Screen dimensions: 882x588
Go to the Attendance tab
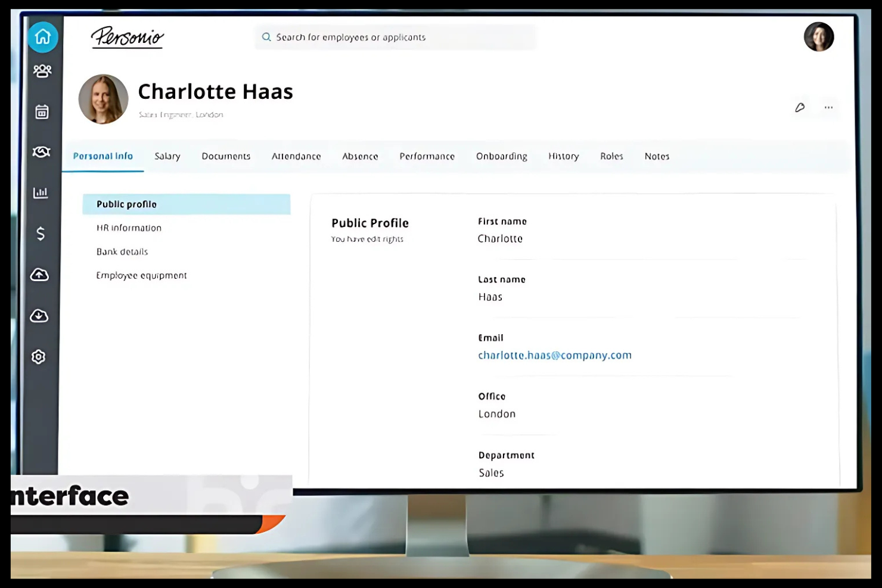[x=296, y=156]
